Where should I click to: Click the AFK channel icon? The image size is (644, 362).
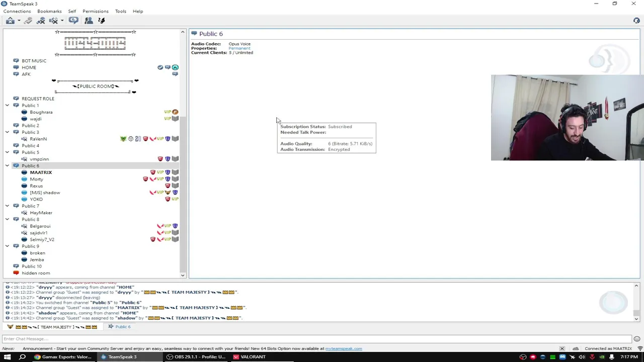[16, 74]
